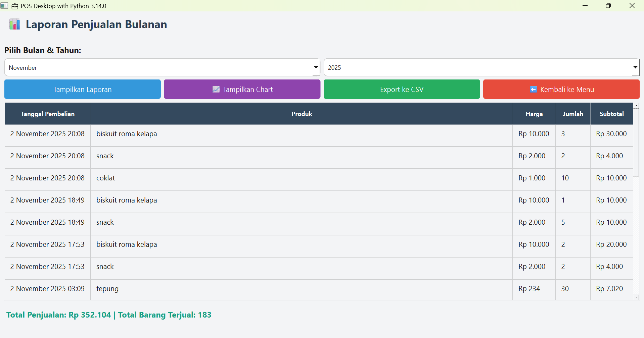Viewport: 644px width, 338px height.
Task: Click the table scrollbar up arrow
Action: point(636,106)
